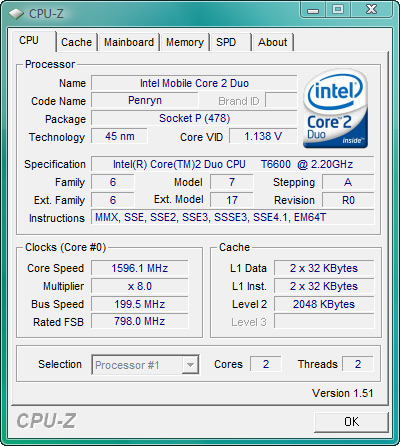
Task: Close the CPU-Z window
Action: click(371, 9)
